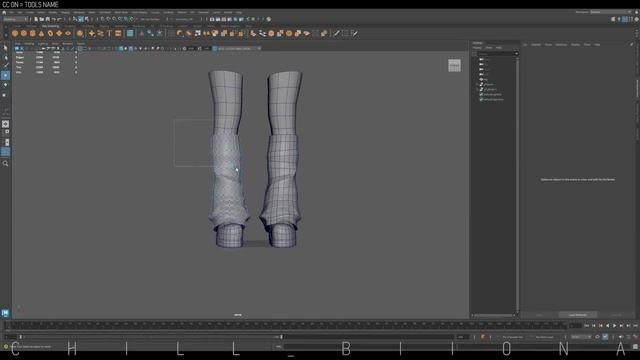Toggle playback looping icon
The image size is (640, 360).
(x=598, y=337)
